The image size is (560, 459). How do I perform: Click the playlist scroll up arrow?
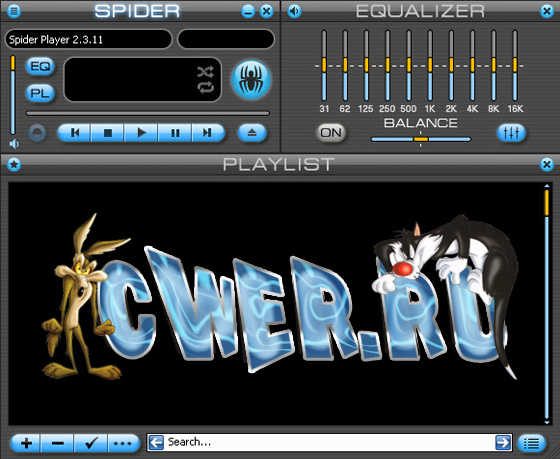click(547, 186)
